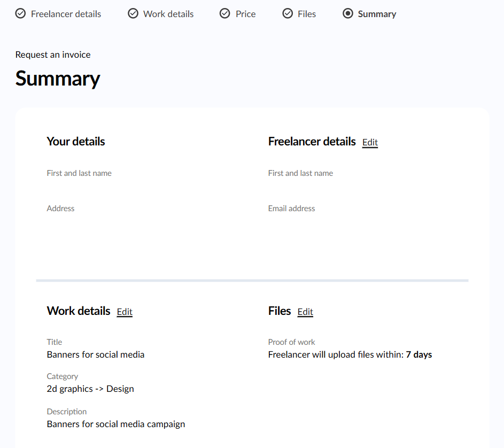Edit the Work details section
504x448 pixels.
(x=125, y=312)
